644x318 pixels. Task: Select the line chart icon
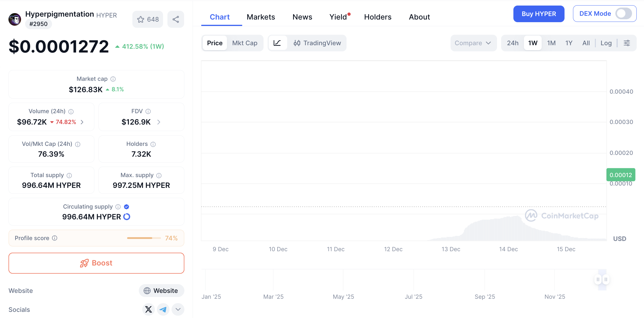point(277,43)
